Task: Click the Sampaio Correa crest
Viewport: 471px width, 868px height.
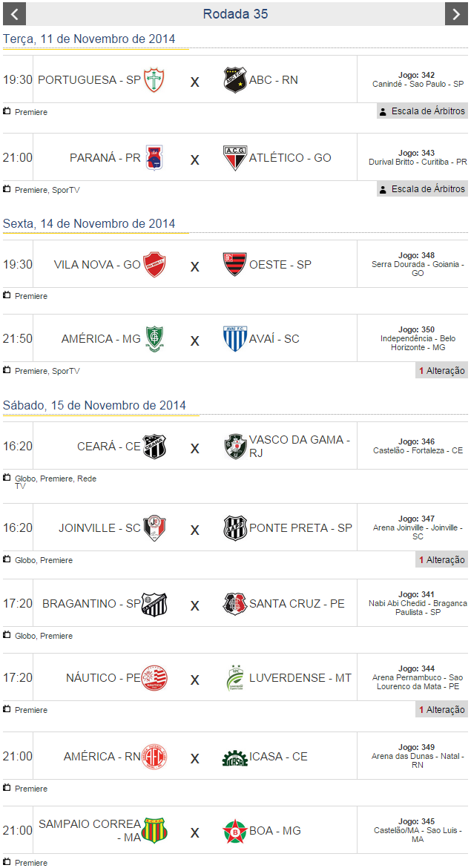Action: tap(154, 830)
